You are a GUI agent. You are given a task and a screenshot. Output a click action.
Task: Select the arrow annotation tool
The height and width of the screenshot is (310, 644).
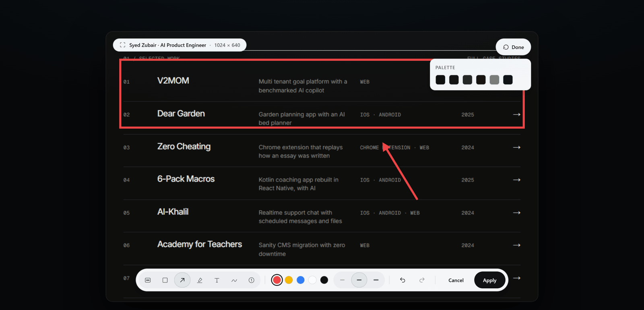tap(182, 280)
